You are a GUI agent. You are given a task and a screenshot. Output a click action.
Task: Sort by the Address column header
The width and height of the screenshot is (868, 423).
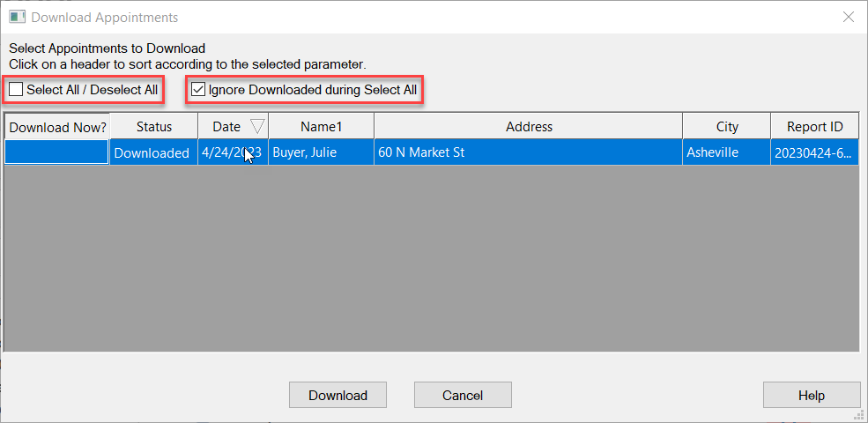[x=529, y=127]
